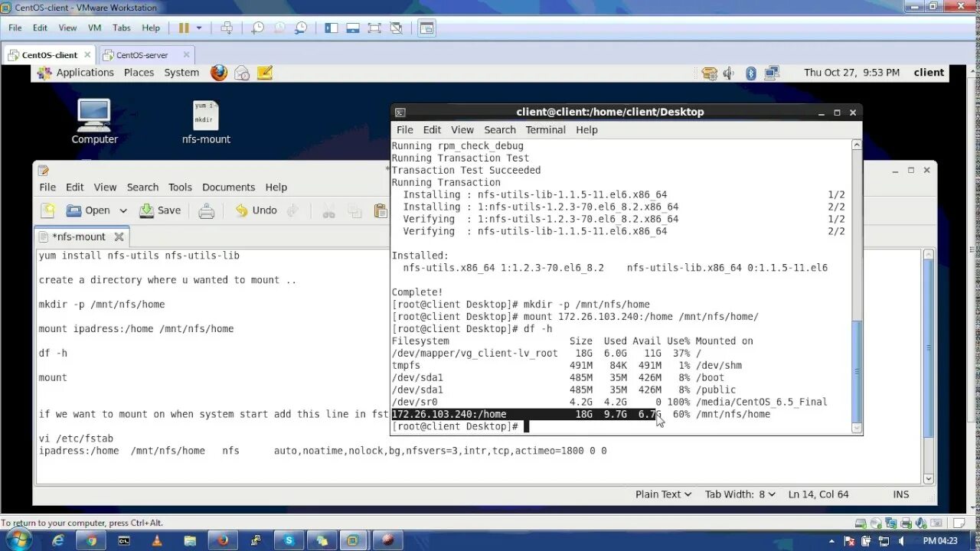Open Skype from the Windows taskbar
The width and height of the screenshot is (980, 551).
tap(289, 540)
